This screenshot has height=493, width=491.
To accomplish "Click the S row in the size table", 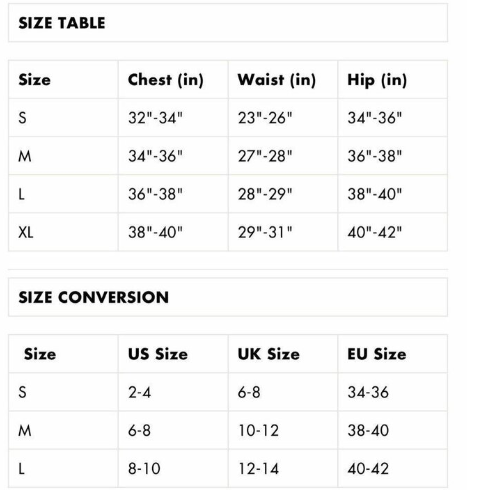I will 228,118.
